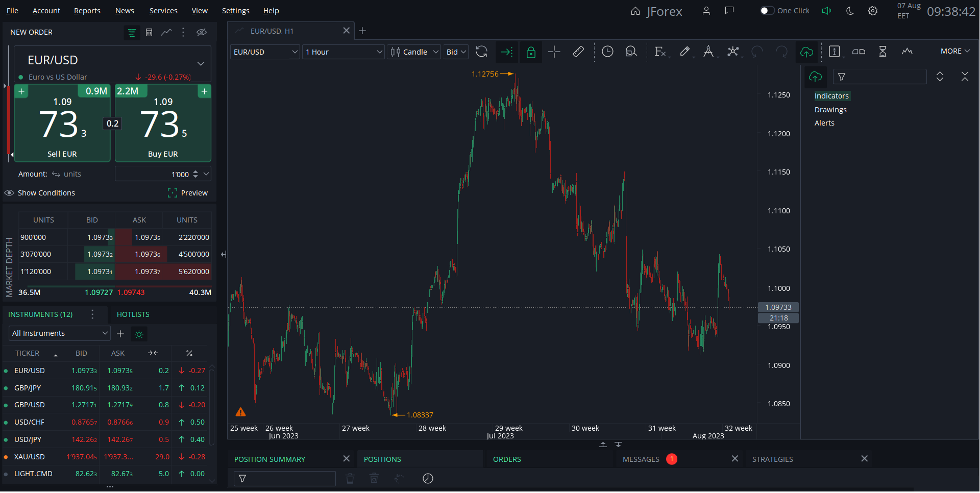Open the Services menu
The width and height of the screenshot is (980, 493).
click(x=163, y=11)
